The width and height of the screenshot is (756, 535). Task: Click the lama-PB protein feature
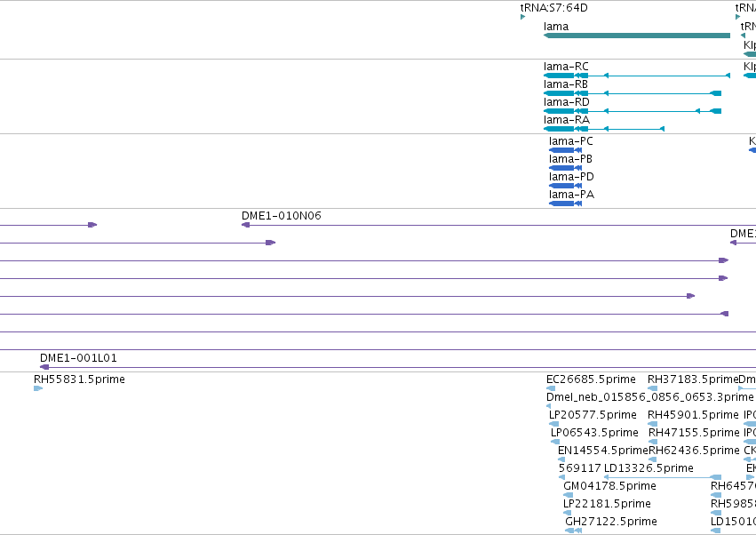point(565,168)
